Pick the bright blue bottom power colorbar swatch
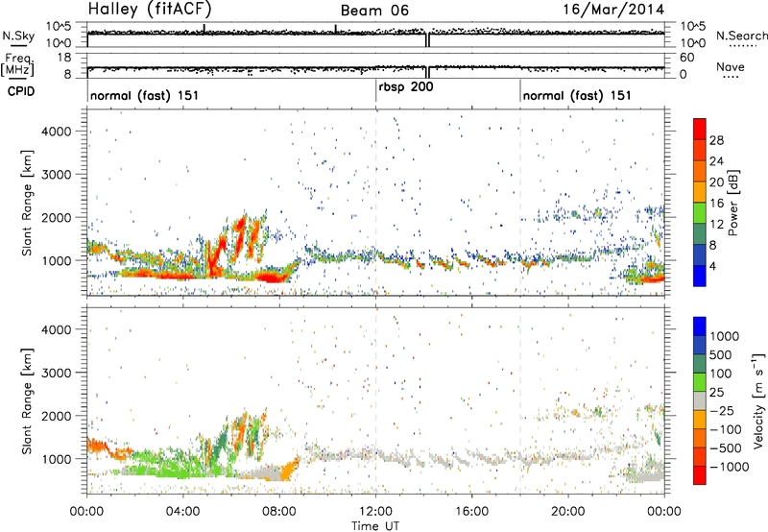Viewport: 768px width, 532px height. tap(700, 276)
